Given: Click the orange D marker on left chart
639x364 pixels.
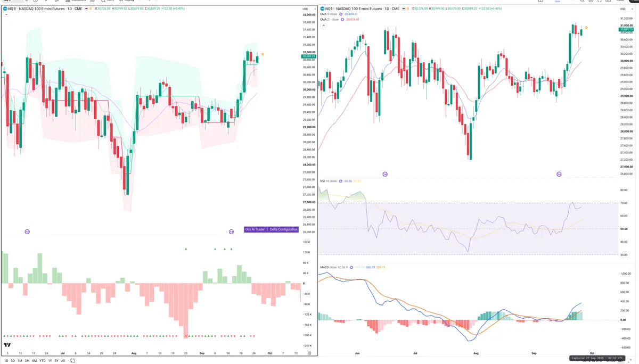Looking at the screenshot, I should tap(263, 54).
